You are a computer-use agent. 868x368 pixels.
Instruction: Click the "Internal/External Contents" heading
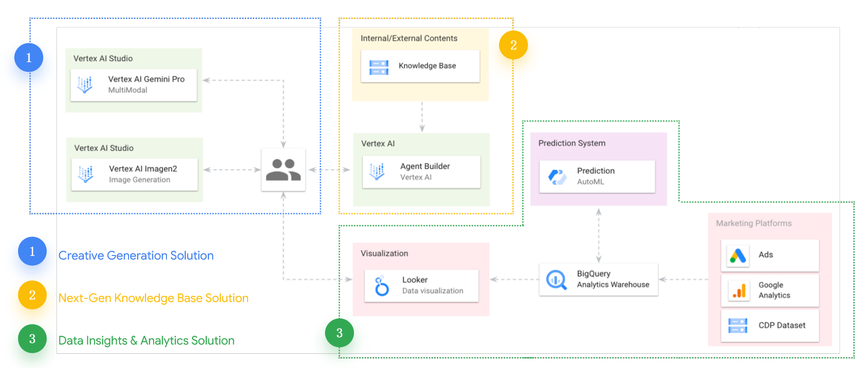click(x=409, y=38)
